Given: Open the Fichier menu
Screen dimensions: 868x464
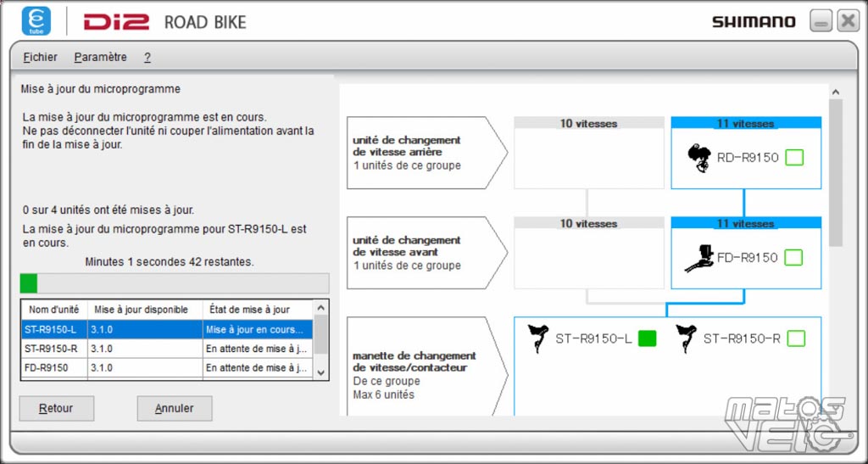Looking at the screenshot, I should coord(41,57).
